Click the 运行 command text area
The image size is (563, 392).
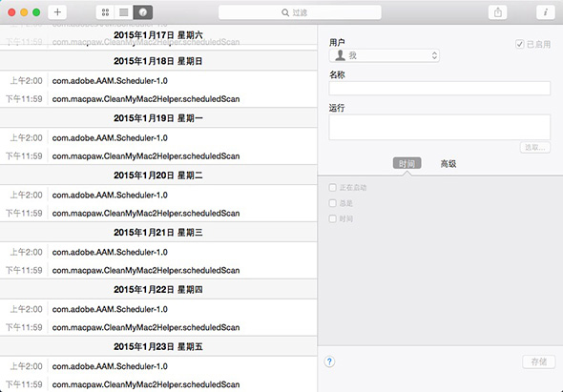click(440, 127)
